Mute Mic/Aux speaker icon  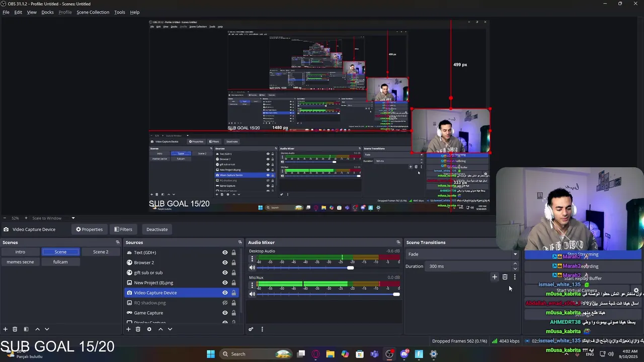(x=252, y=294)
